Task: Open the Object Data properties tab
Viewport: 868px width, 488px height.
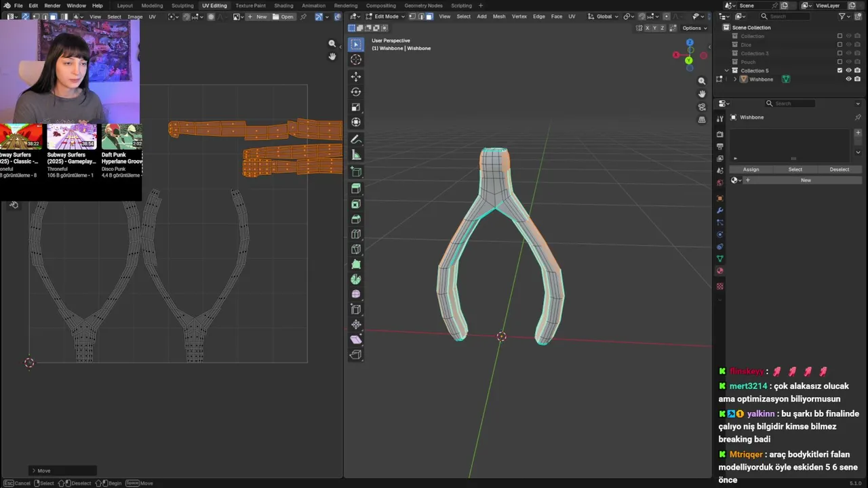Action: click(720, 259)
